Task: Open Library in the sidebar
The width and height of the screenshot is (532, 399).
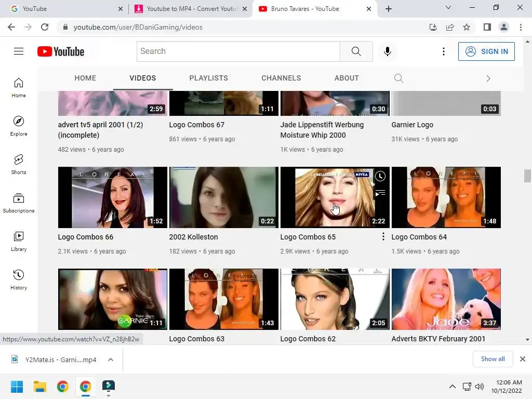Action: pos(19,241)
